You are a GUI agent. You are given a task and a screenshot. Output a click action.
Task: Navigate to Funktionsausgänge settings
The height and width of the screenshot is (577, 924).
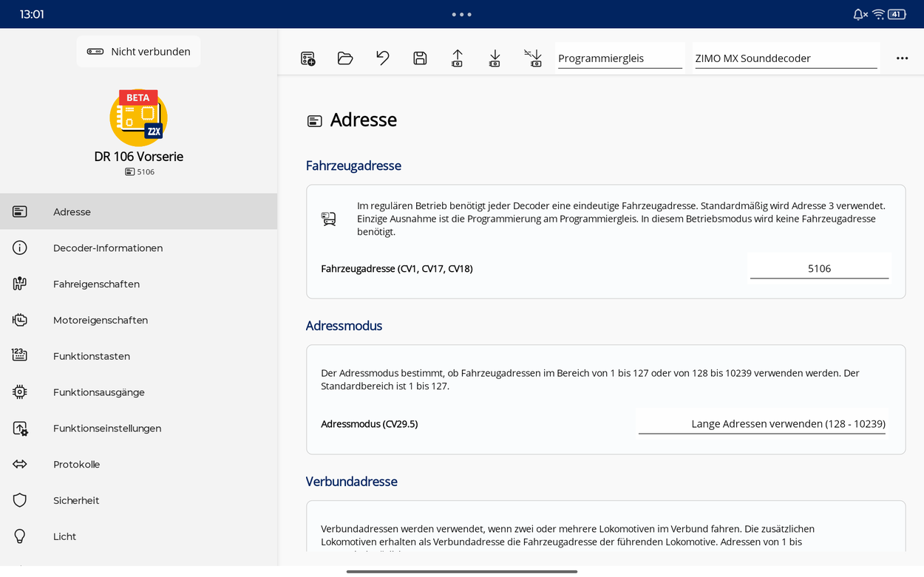tap(99, 392)
